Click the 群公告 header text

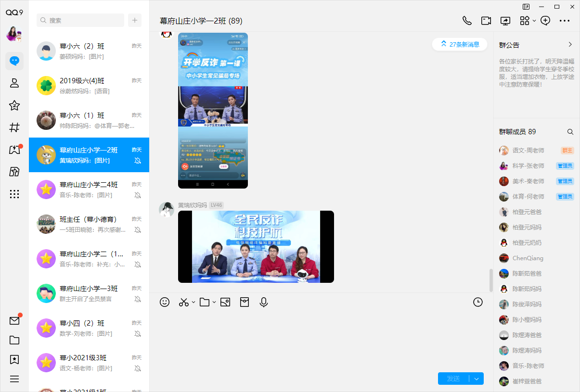point(509,45)
